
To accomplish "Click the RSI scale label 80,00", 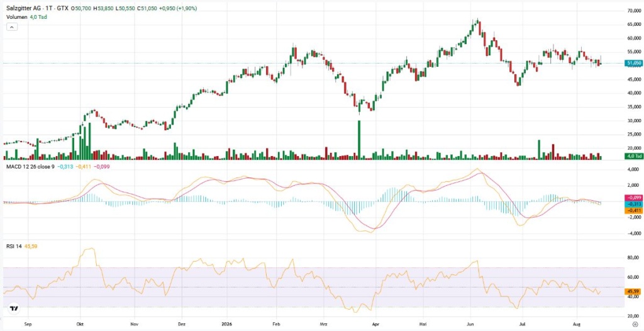I will tap(634, 258).
